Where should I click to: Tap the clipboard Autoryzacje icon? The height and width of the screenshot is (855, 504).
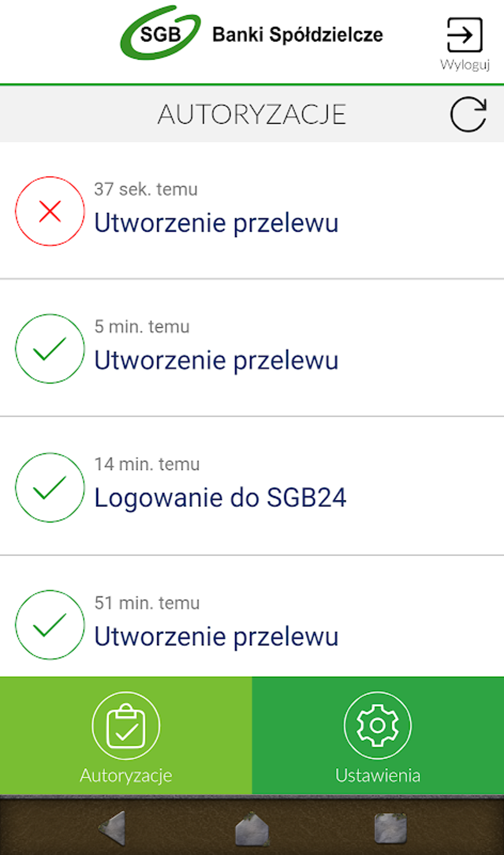126,725
